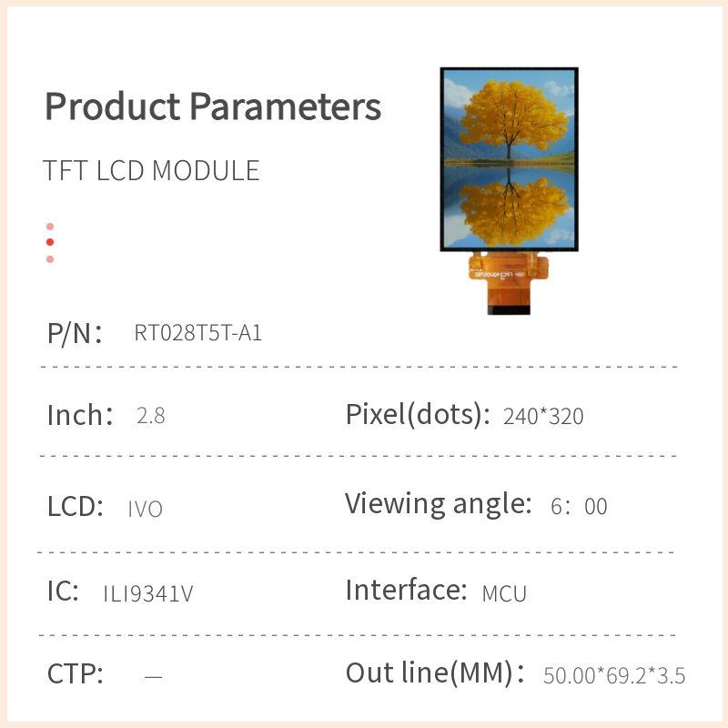Select the TFT LCD MODULE subtitle
Screen dimensions: 728x728
click(152, 171)
